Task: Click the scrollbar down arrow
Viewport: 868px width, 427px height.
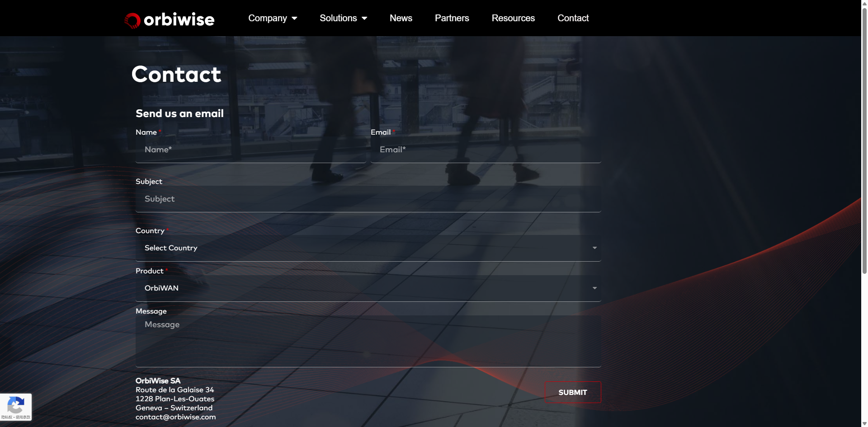Action: (x=864, y=423)
